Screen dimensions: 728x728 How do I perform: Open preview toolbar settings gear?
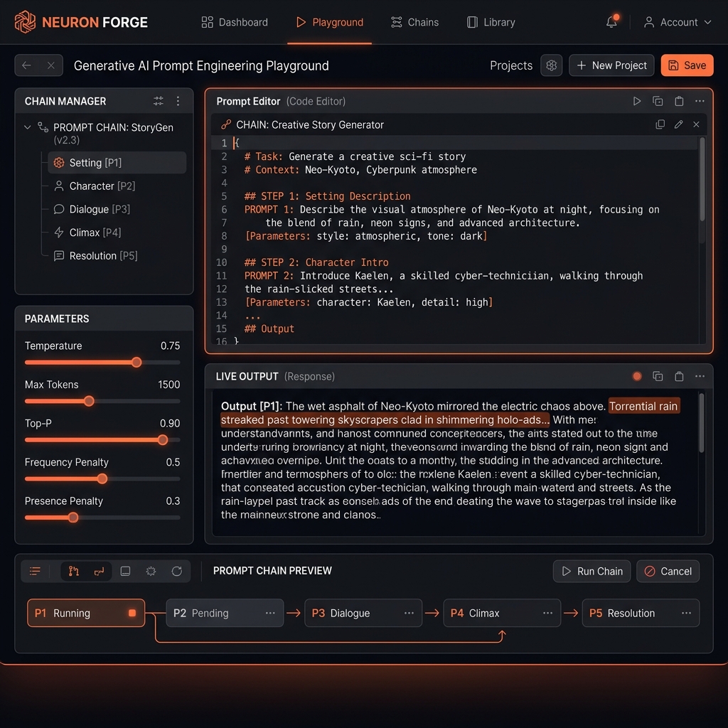(x=151, y=571)
